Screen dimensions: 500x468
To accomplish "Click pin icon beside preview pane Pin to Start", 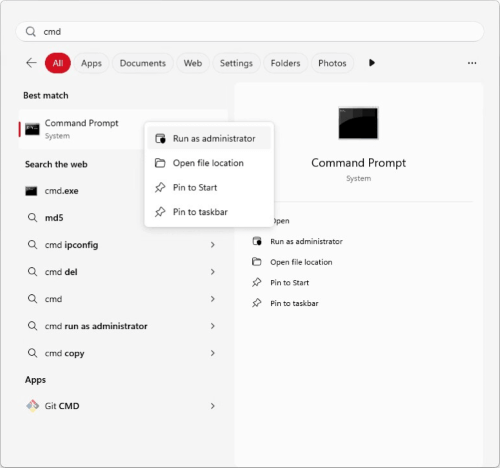I will 257,282.
